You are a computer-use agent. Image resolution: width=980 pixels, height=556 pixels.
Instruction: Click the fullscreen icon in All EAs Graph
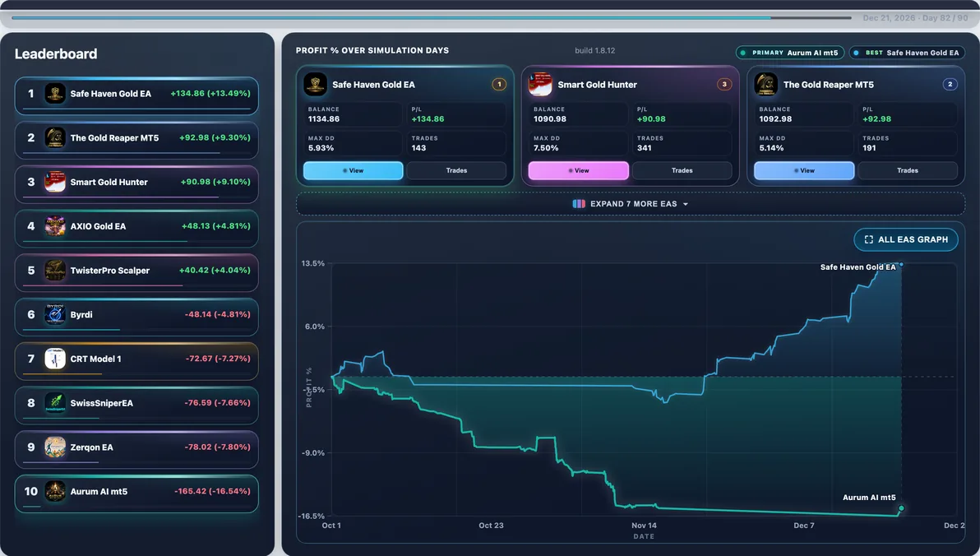(869, 239)
